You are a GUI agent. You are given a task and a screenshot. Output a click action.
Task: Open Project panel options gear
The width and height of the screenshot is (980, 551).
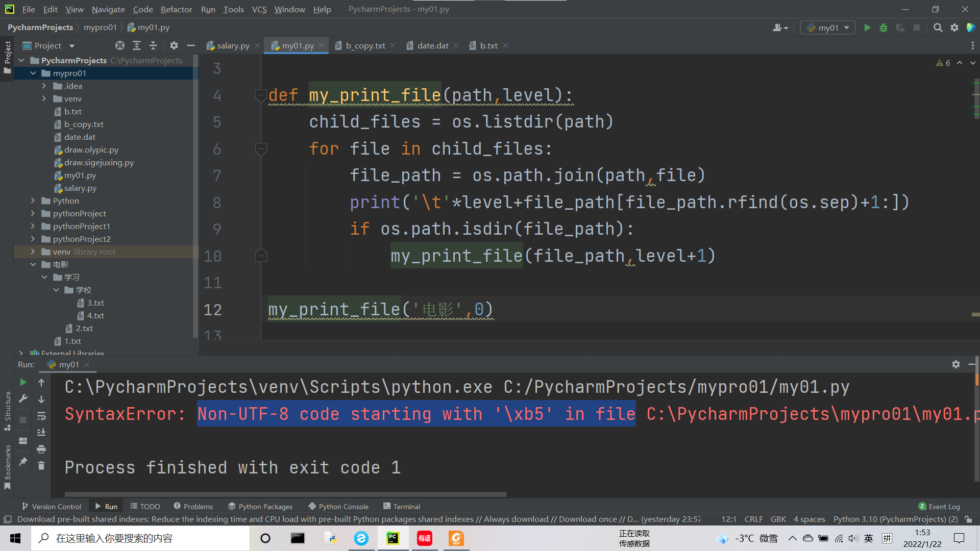[174, 45]
